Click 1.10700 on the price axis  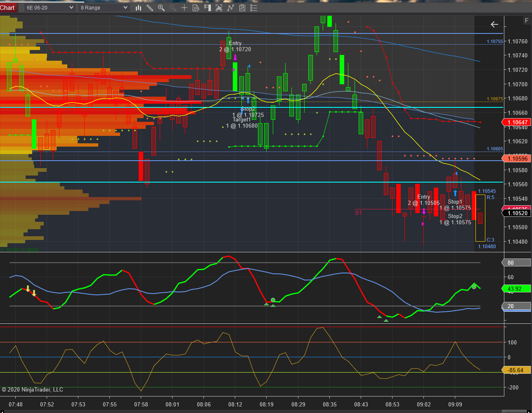pyautogui.click(x=518, y=84)
